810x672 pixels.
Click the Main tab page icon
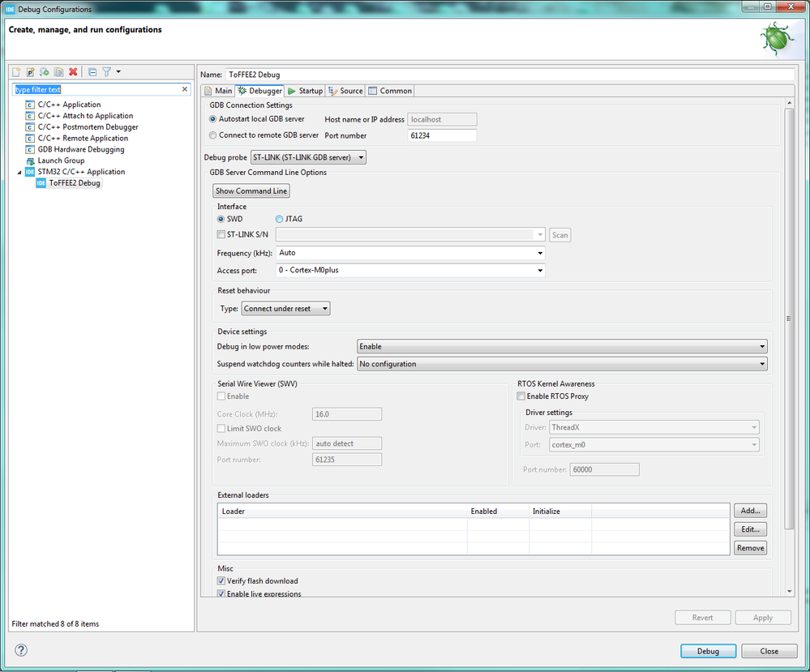click(208, 91)
